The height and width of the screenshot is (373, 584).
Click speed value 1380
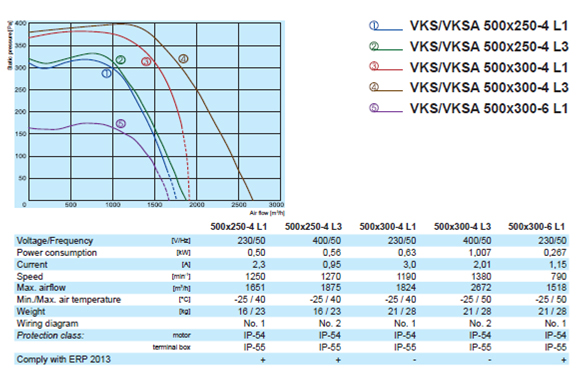coord(481,276)
